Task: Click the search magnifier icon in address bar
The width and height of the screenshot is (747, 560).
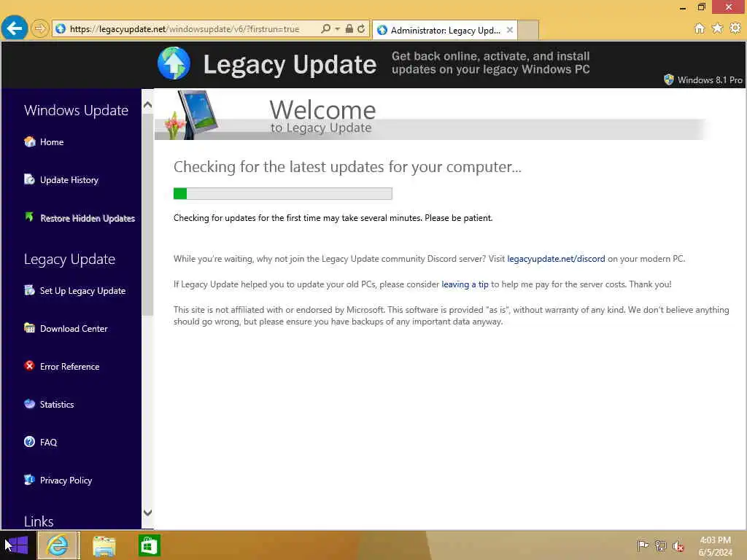Action: pyautogui.click(x=326, y=29)
